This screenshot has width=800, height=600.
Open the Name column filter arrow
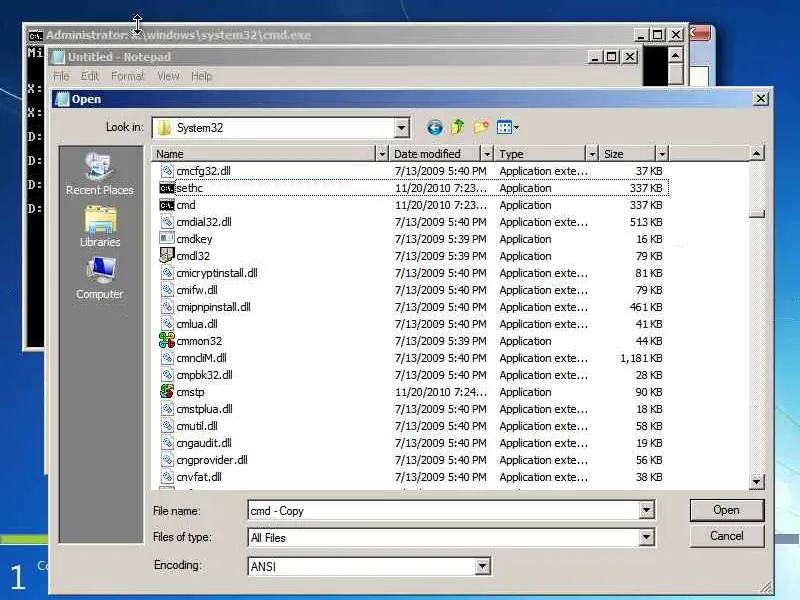click(382, 154)
